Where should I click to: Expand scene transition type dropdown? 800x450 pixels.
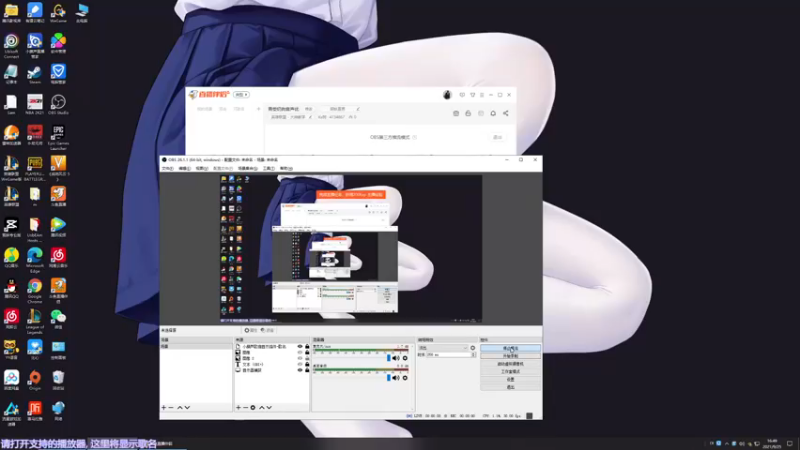click(443, 348)
